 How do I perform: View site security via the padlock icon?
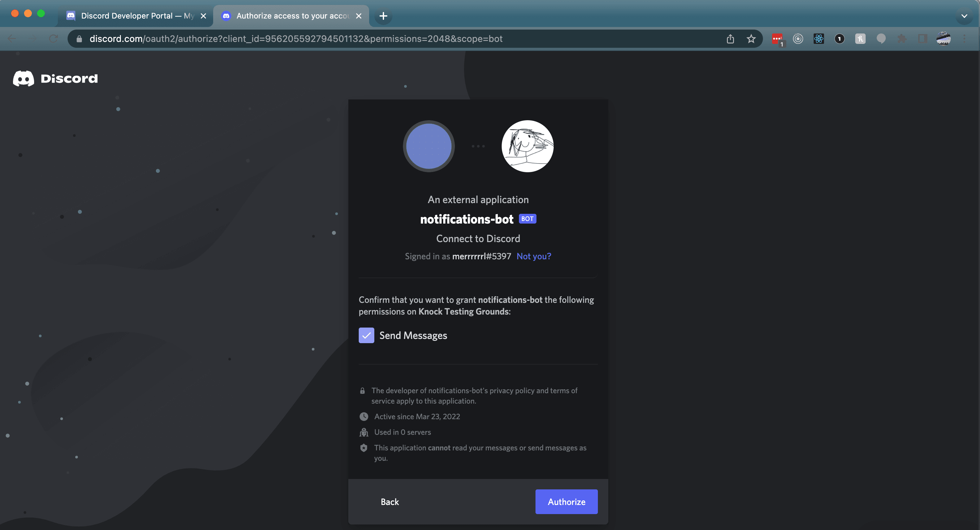point(79,39)
